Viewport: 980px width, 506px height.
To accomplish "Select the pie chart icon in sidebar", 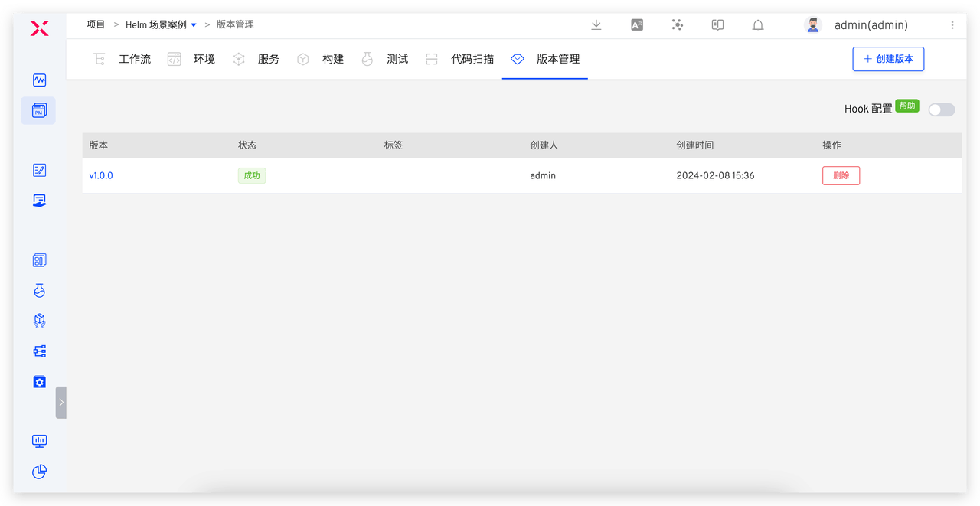I will (39, 472).
